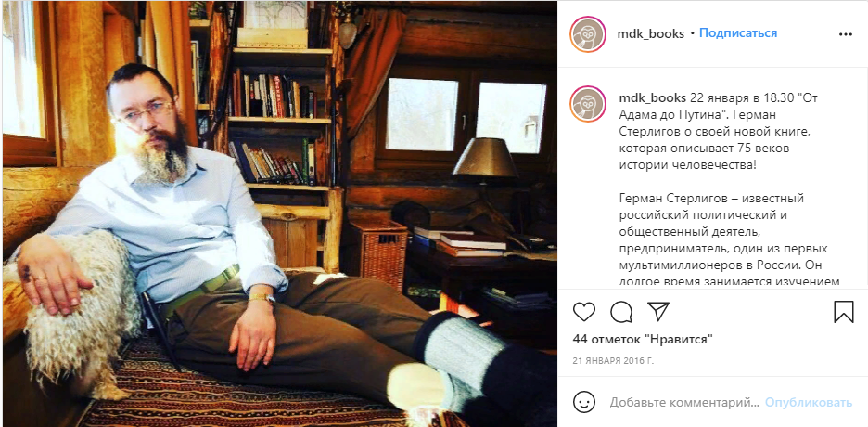Follow the account via Подписаться
The width and height of the screenshot is (868, 427).
click(738, 33)
